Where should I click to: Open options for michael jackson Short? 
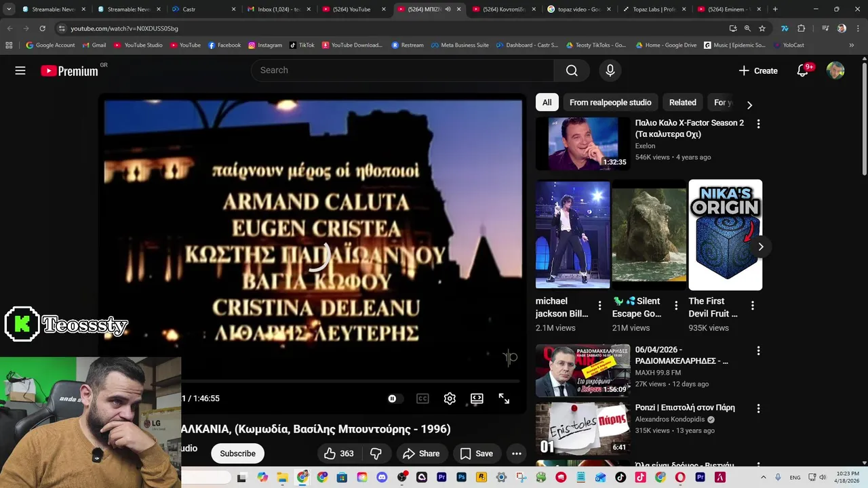point(599,306)
